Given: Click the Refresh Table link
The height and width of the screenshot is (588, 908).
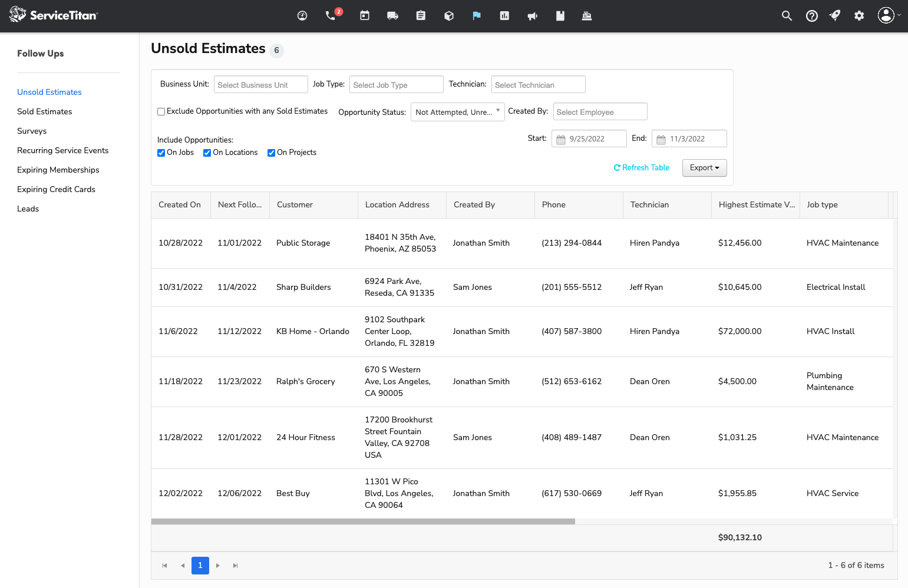Looking at the screenshot, I should [x=642, y=167].
